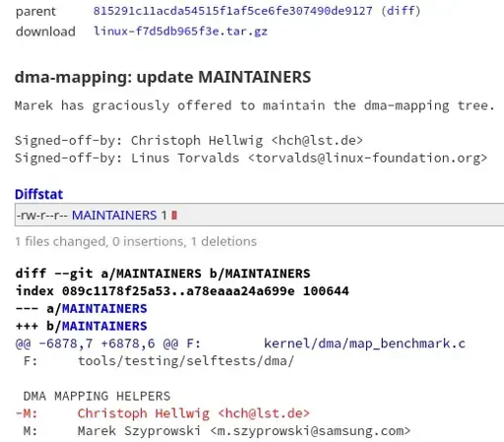Open the parent commit hash link
Viewport: 504px width, 442px height.
[x=233, y=11]
